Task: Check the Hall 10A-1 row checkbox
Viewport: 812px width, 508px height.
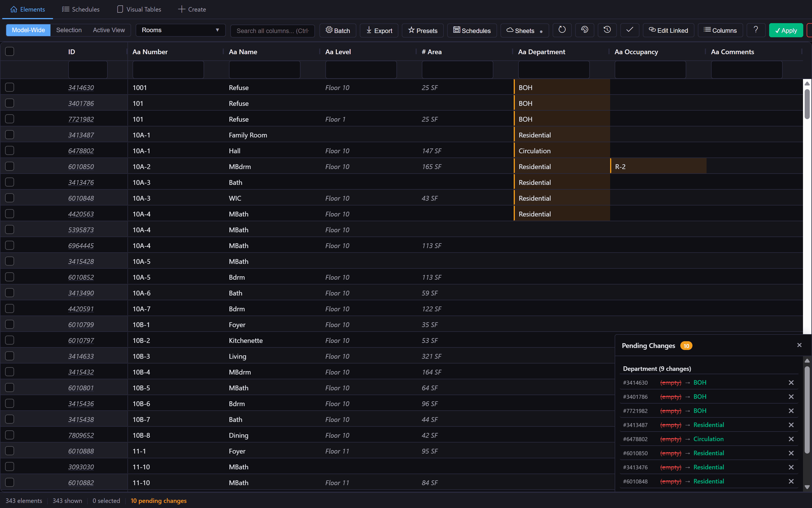Action: point(10,150)
